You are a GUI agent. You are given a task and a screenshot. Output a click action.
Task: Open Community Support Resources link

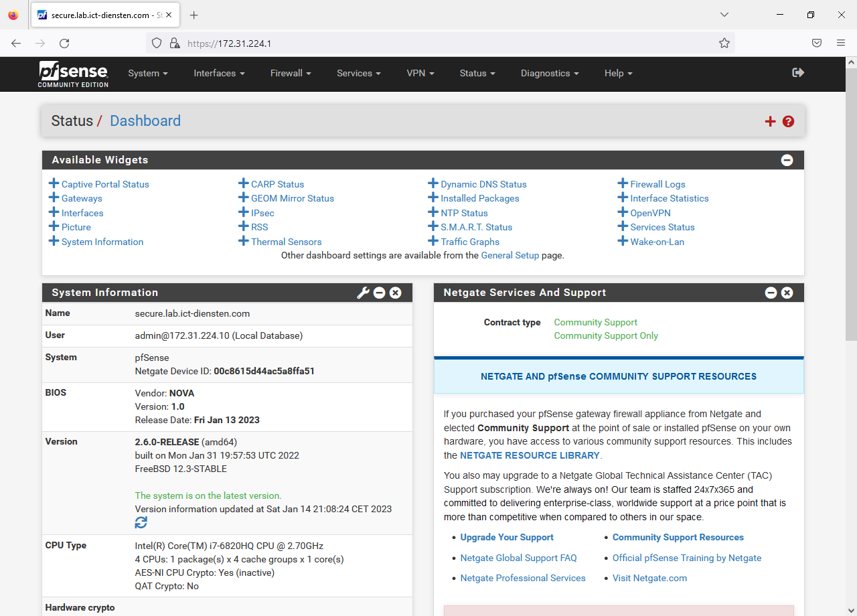(x=678, y=538)
